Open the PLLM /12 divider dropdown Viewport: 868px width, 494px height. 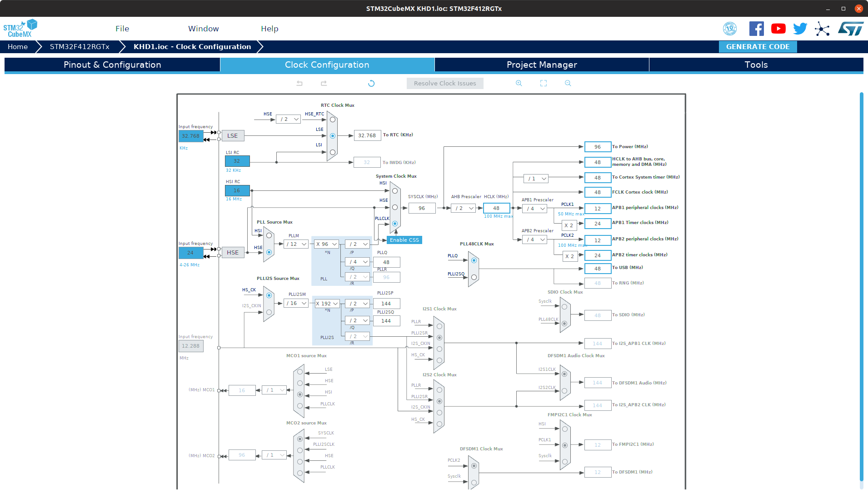[296, 244]
